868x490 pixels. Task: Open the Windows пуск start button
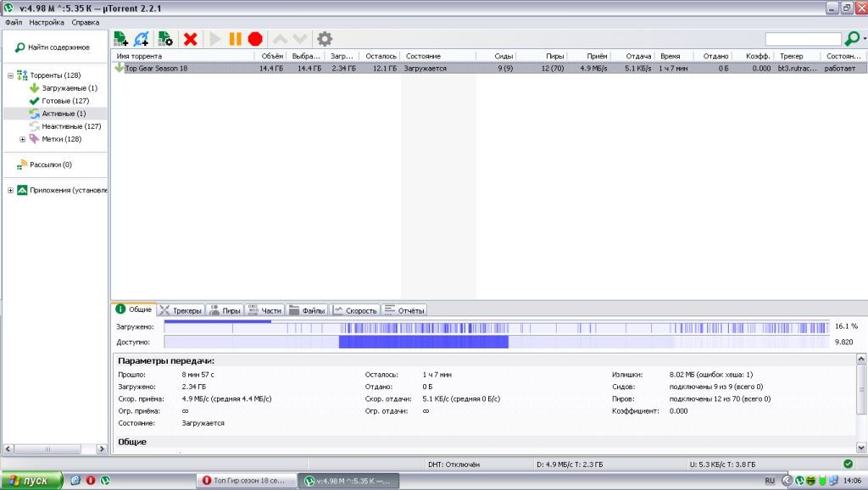(31, 481)
